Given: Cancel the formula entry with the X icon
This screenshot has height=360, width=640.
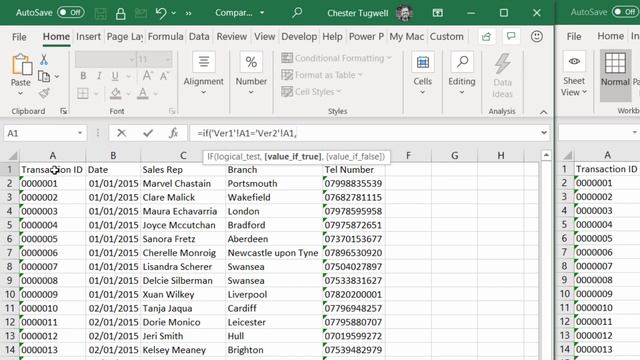Looking at the screenshot, I should [x=121, y=133].
